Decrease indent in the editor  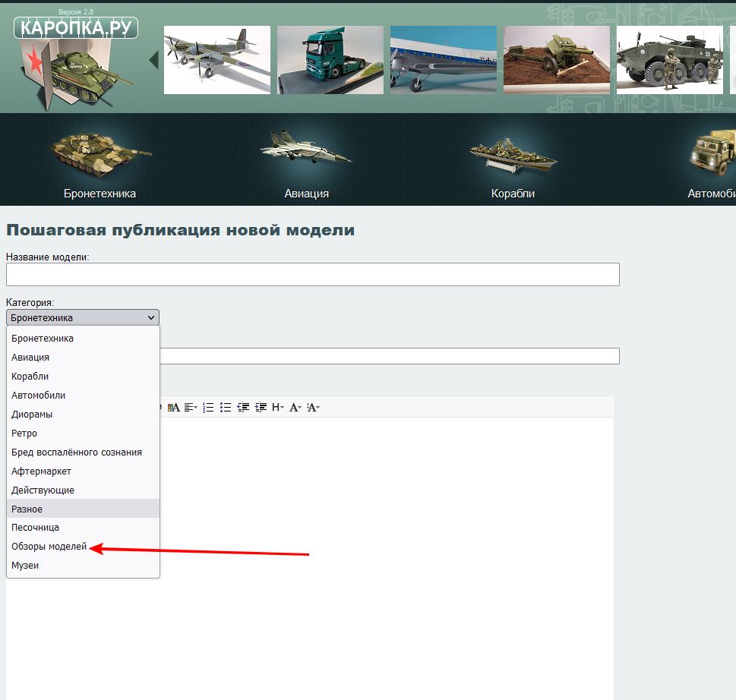[243, 408]
